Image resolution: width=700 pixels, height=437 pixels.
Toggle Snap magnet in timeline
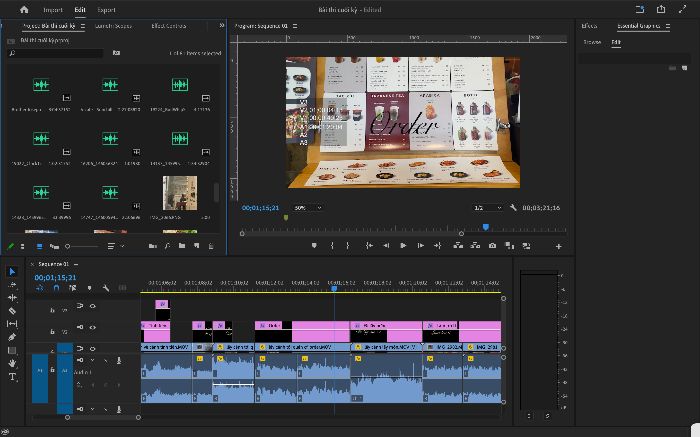[x=56, y=288]
